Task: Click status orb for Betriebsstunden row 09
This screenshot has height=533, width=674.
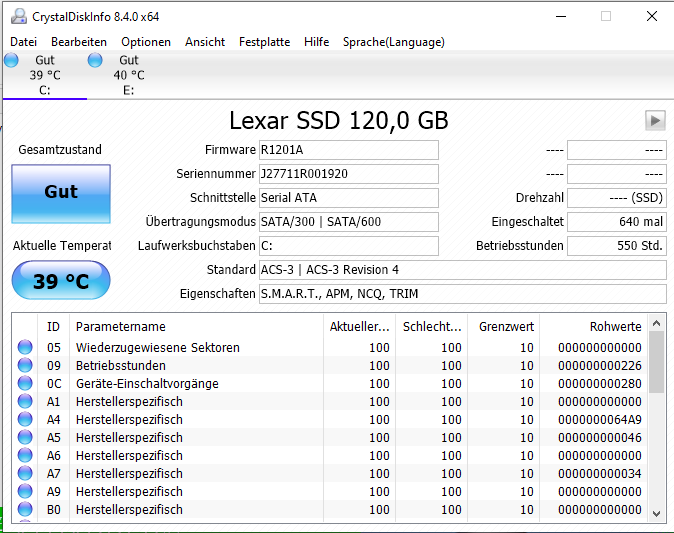Action: click(x=25, y=365)
